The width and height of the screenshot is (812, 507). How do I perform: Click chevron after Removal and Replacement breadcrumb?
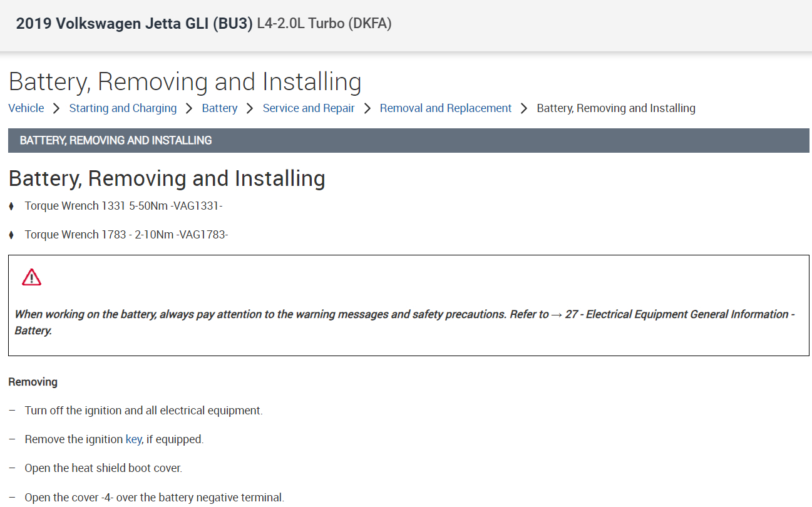(524, 108)
